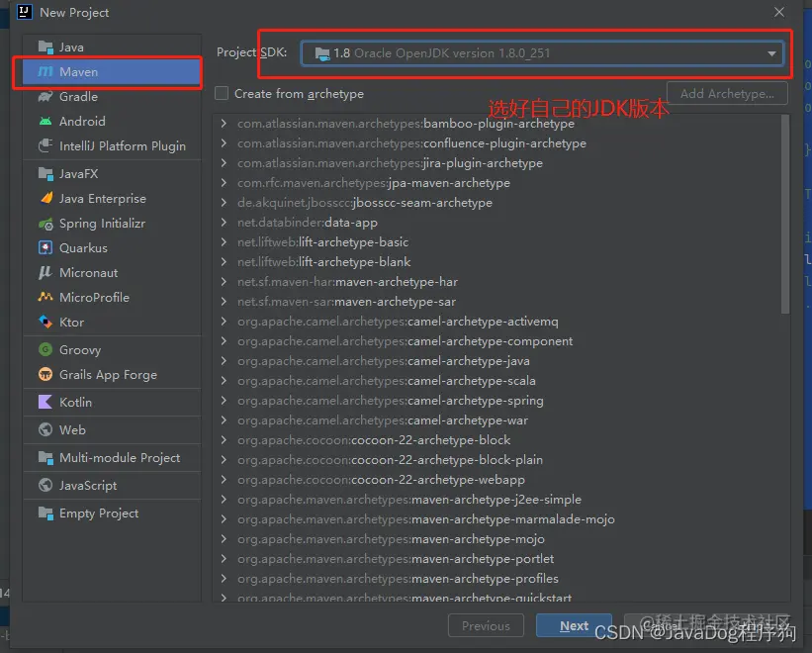812x653 pixels.
Task: Click the archetype list vertical scrollbar
Action: point(785,214)
